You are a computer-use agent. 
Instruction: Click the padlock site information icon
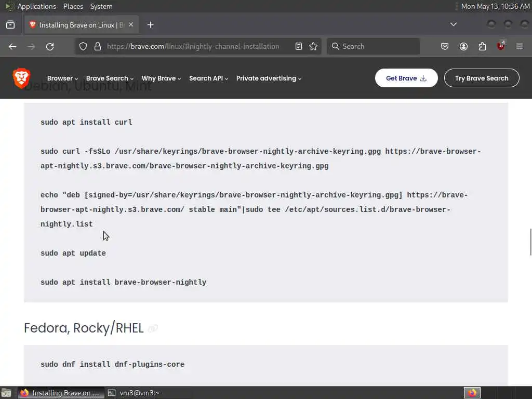point(98,46)
